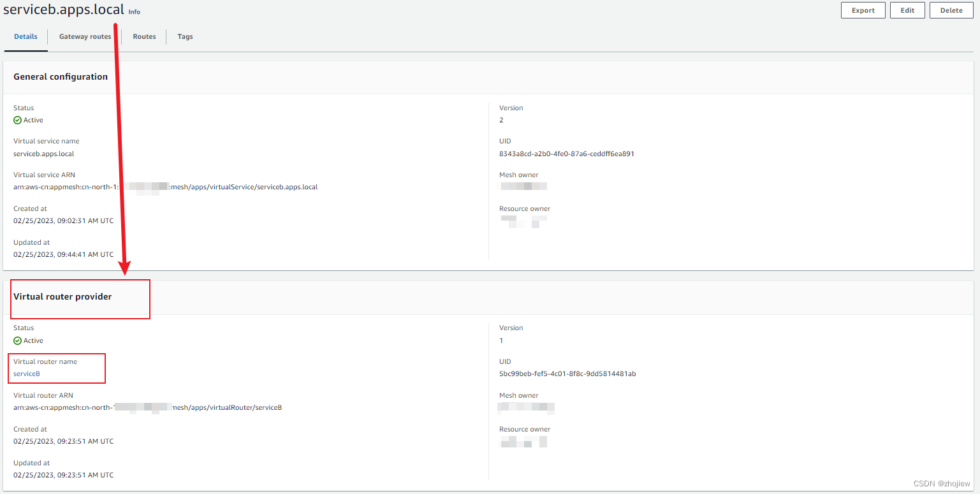Click the Active status icon in General configuration
This screenshot has width=980, height=494.
tap(17, 120)
